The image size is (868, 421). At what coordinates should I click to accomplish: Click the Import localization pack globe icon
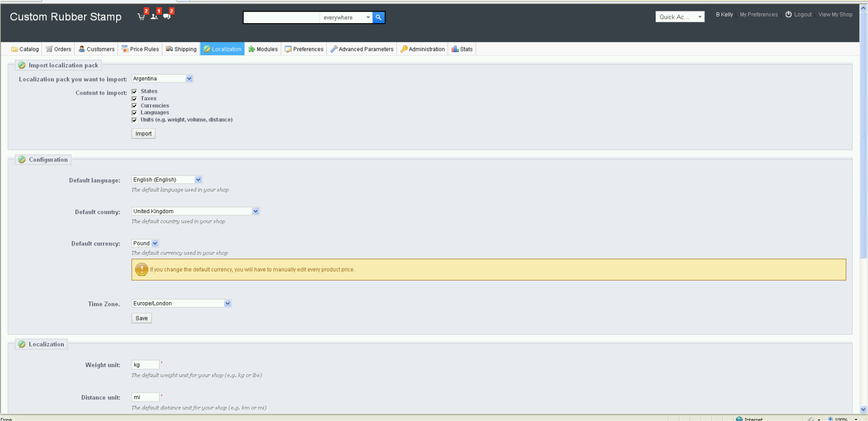(x=22, y=66)
